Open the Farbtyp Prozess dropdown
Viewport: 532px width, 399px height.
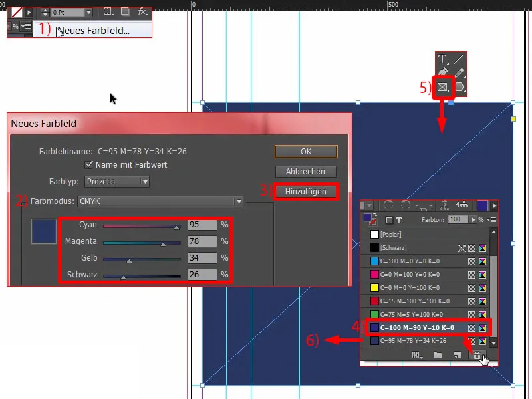[117, 182]
